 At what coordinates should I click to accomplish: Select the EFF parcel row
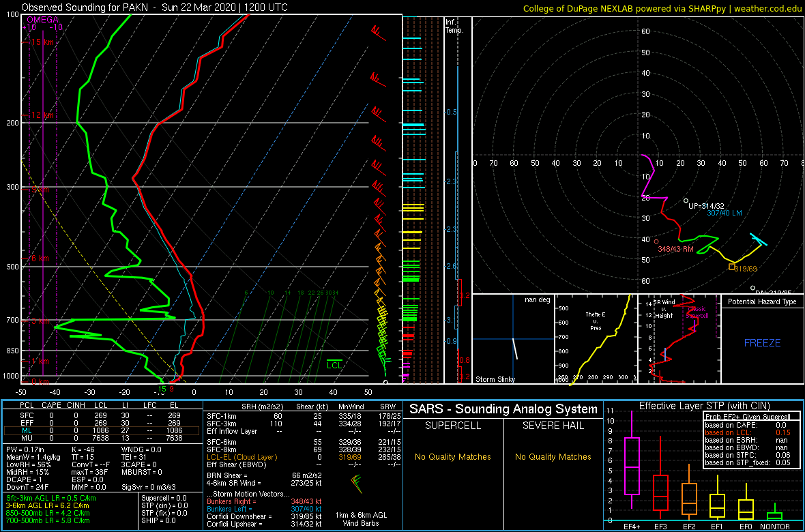point(103,423)
